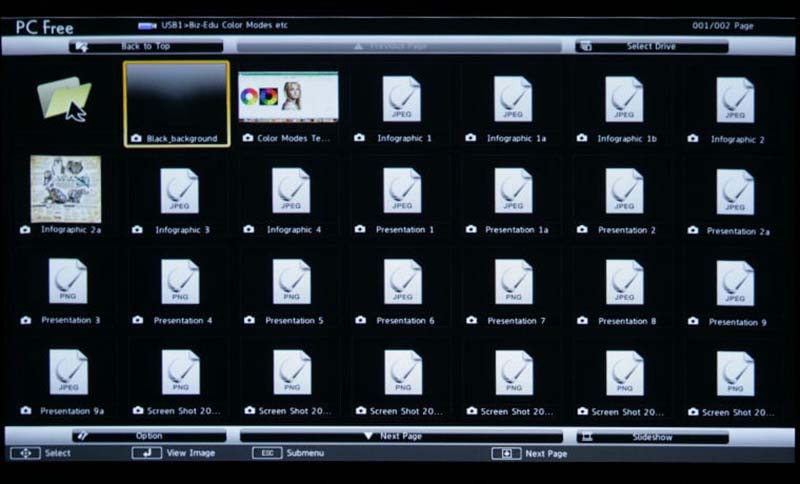Go to Next Page via bottom bar
This screenshot has height=484, width=800.
click(401, 436)
